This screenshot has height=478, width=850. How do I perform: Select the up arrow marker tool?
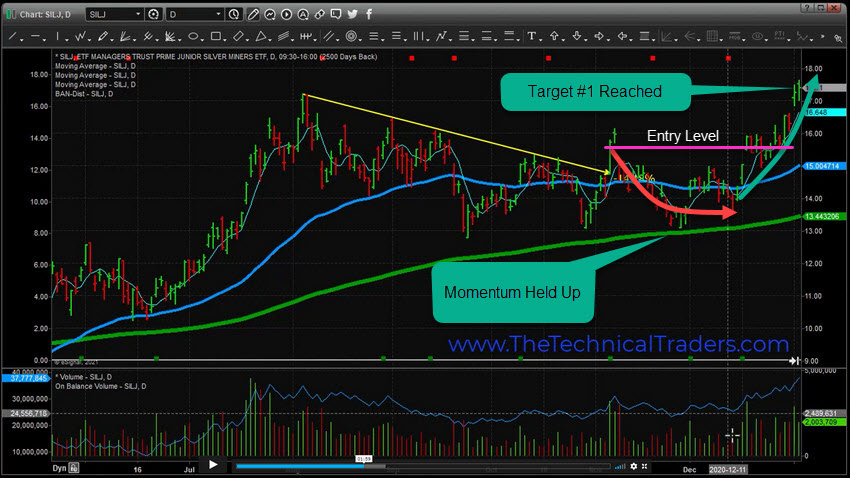[x=554, y=37]
